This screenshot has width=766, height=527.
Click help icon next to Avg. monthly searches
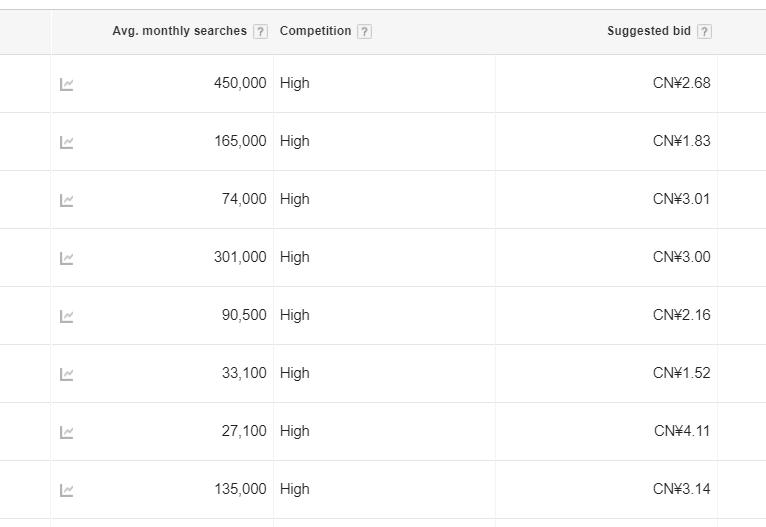[261, 32]
